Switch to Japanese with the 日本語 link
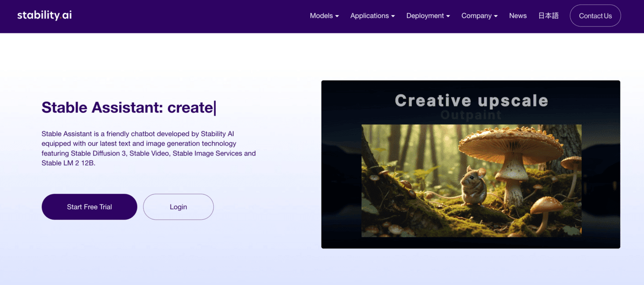This screenshot has height=285, width=644. [548, 16]
